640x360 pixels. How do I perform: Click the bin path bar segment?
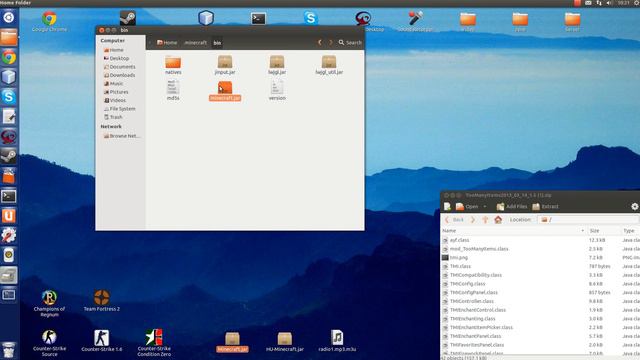click(x=217, y=42)
